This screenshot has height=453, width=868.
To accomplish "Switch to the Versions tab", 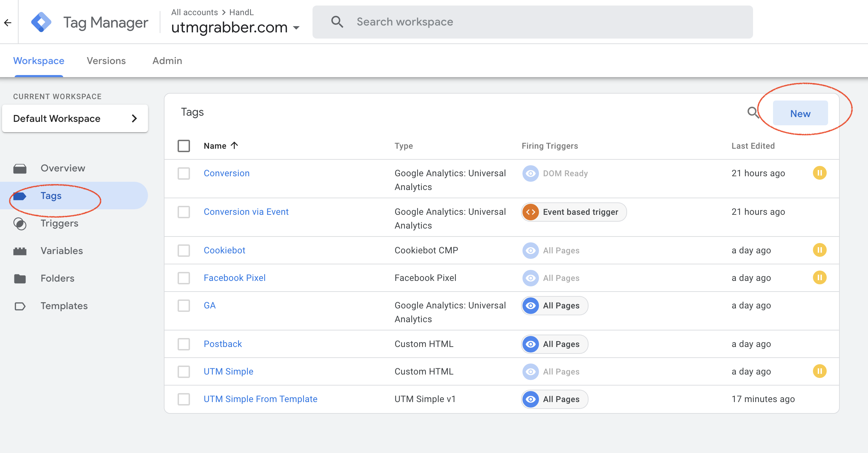I will point(106,61).
